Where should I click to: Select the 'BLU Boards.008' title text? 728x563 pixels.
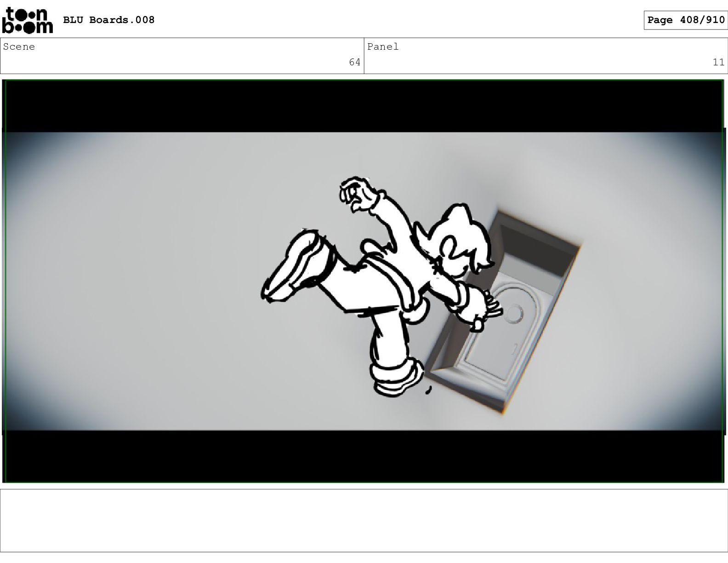(108, 20)
